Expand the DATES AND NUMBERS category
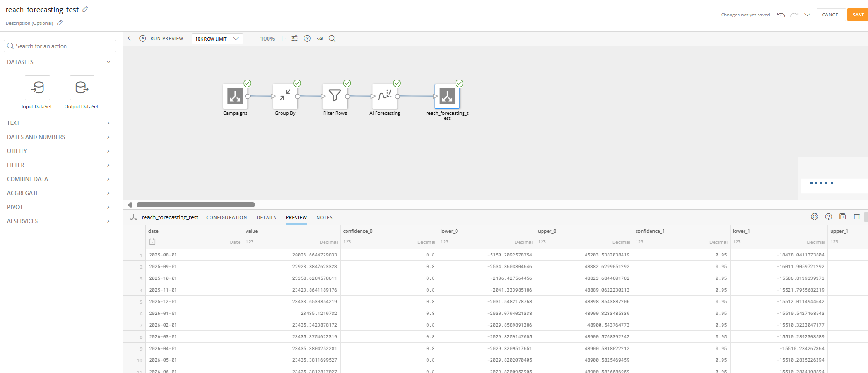868x373 pixels. point(58,137)
